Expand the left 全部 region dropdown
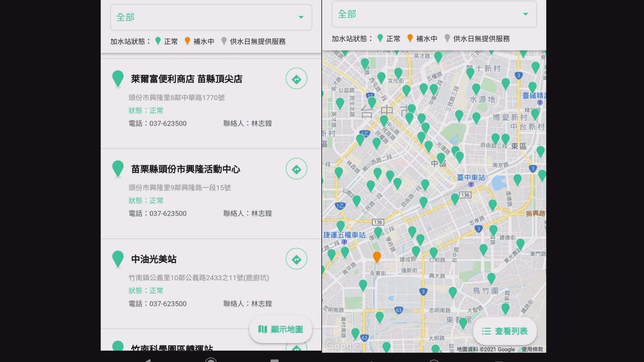 (x=211, y=17)
